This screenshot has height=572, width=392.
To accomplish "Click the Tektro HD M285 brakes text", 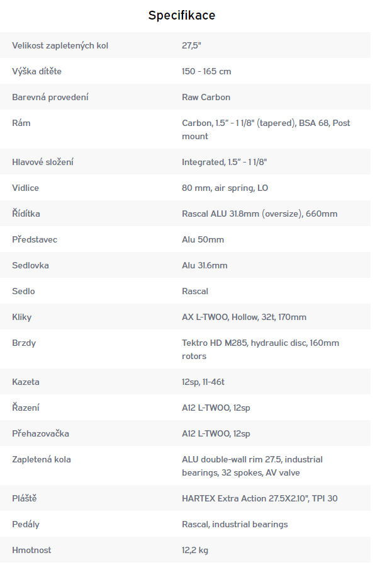I will click(x=260, y=350).
